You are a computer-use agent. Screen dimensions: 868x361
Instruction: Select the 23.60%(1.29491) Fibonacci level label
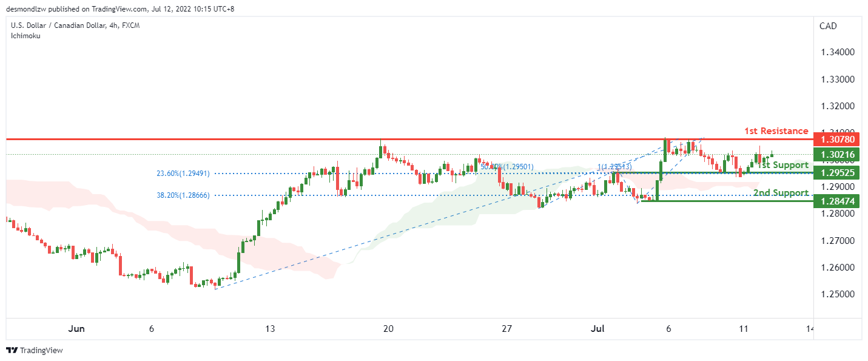pyautogui.click(x=183, y=174)
